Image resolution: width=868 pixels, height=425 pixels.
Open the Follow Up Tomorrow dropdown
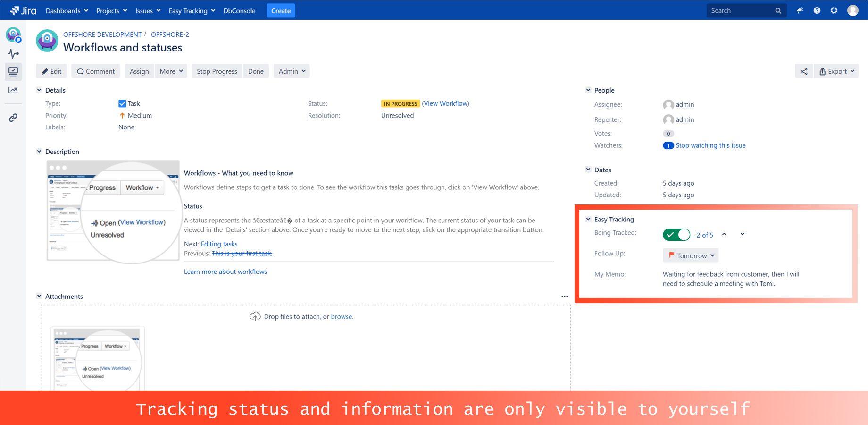[691, 255]
